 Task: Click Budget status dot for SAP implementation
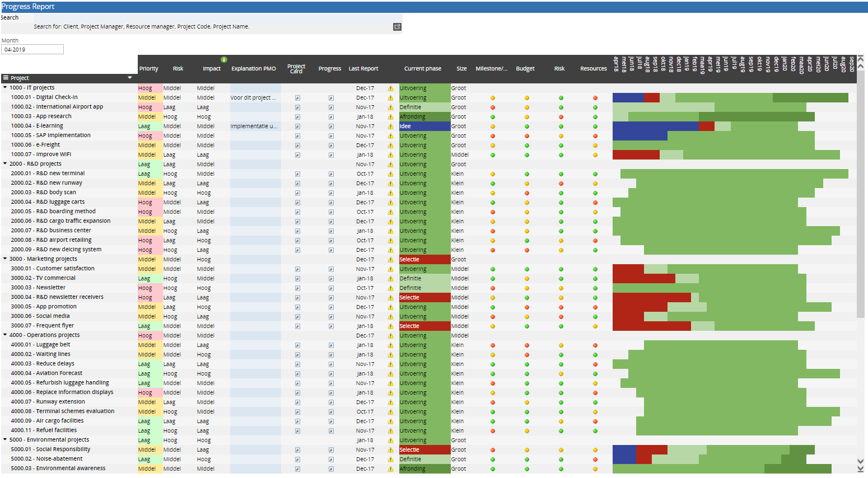tap(526, 136)
